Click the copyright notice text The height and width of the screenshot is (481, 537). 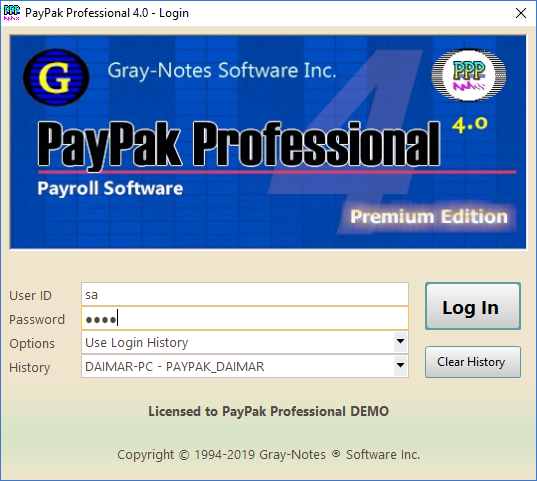tap(268, 455)
